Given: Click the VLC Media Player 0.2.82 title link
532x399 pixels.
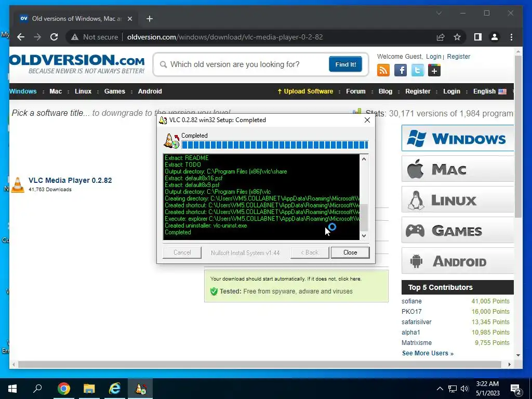Looking at the screenshot, I should (x=70, y=180).
